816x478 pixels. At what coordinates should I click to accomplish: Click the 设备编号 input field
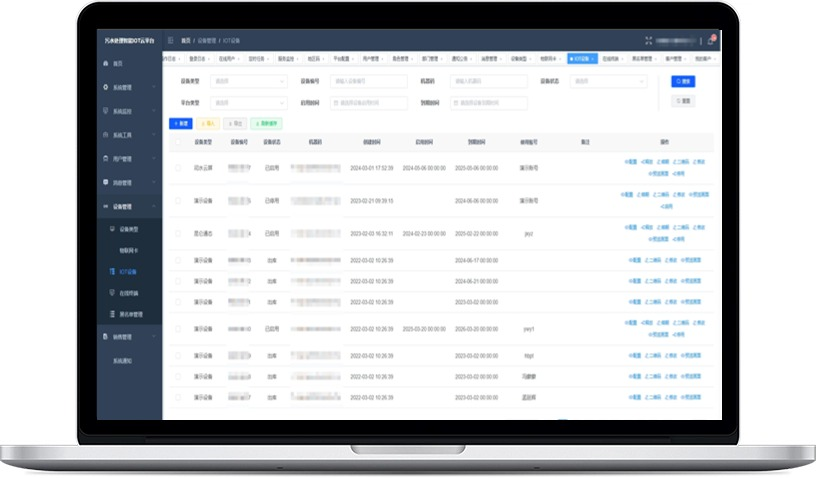point(368,81)
